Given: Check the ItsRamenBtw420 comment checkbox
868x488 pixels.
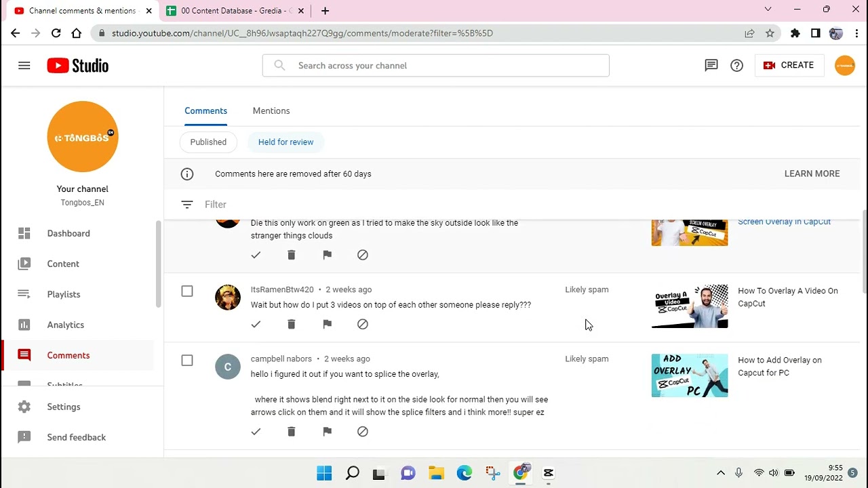Looking at the screenshot, I should (187, 291).
